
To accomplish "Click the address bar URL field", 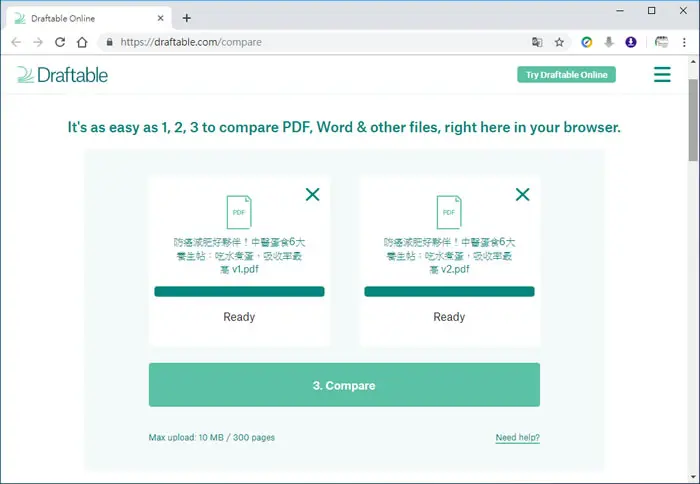I will (312, 42).
